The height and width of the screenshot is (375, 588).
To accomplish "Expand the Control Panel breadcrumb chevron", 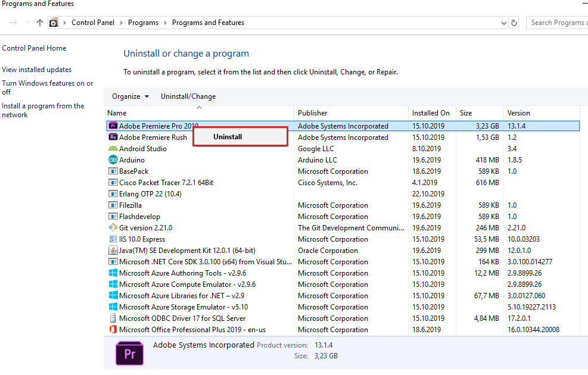I will point(122,23).
